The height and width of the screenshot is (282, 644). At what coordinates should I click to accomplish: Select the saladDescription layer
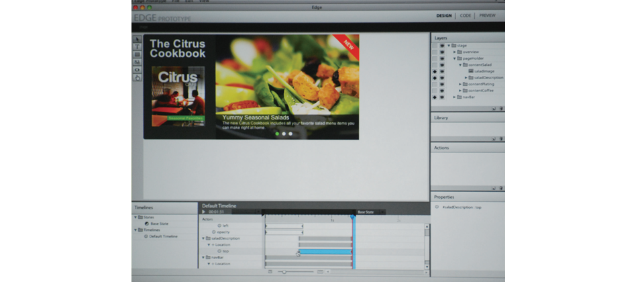pyautogui.click(x=489, y=78)
